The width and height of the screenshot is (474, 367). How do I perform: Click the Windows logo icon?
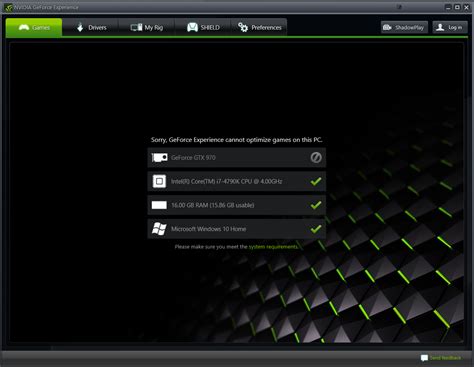(x=159, y=229)
